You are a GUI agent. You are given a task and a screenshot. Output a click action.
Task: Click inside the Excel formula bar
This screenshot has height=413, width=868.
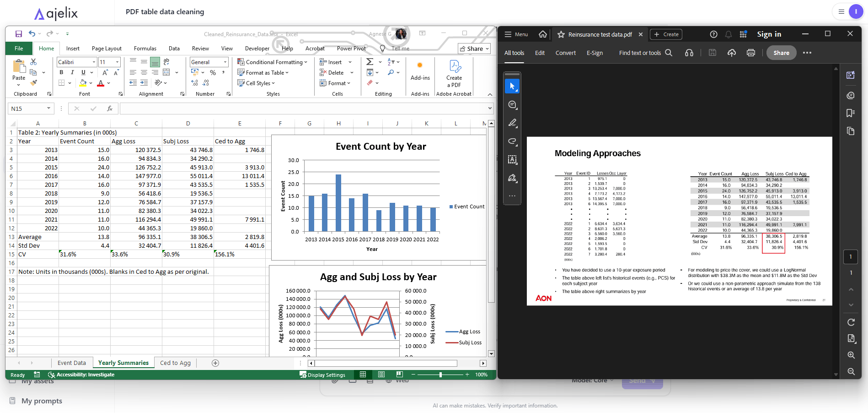(x=274, y=108)
